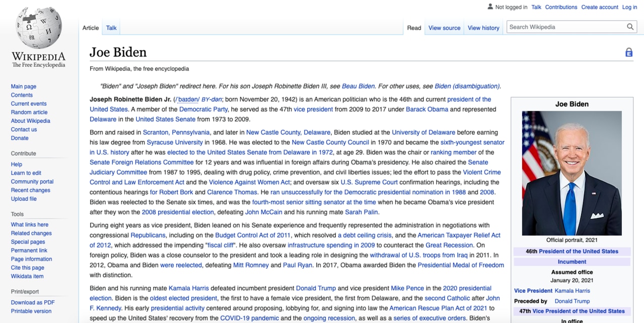Click the page protection padlock icon
The width and height of the screenshot is (644, 323).
point(629,52)
